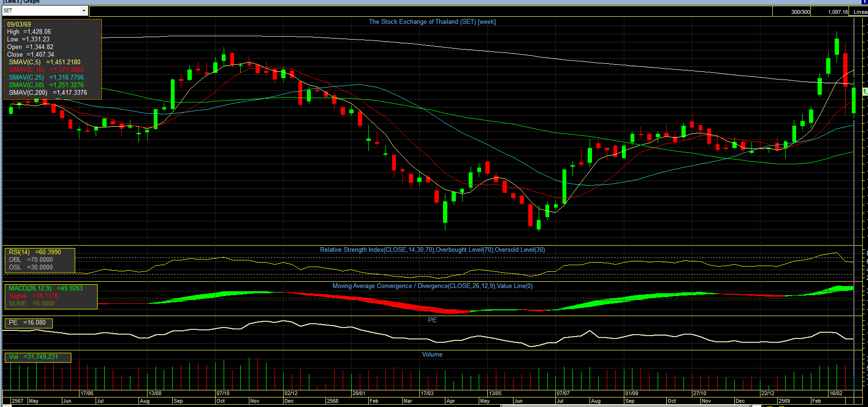Screen dimensions: 868x407
Task: Click the Close =1,407.34 legend value
Action: pyautogui.click(x=30, y=55)
